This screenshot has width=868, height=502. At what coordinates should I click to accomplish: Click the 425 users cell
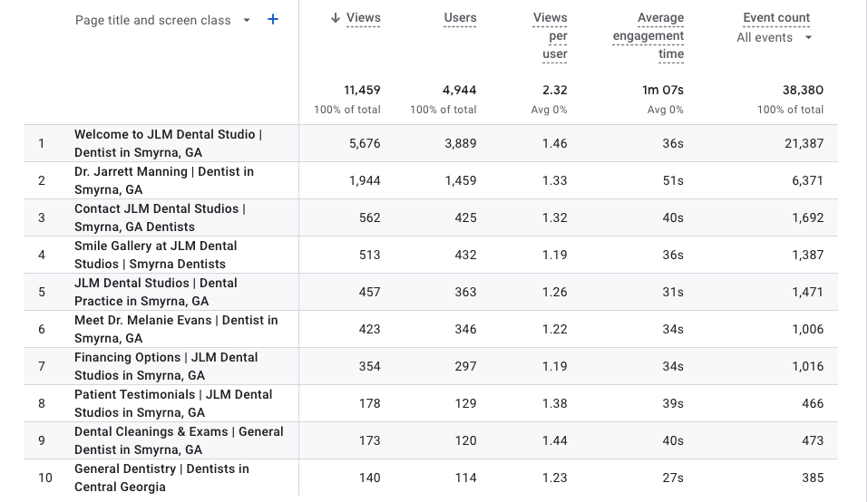[x=465, y=217]
